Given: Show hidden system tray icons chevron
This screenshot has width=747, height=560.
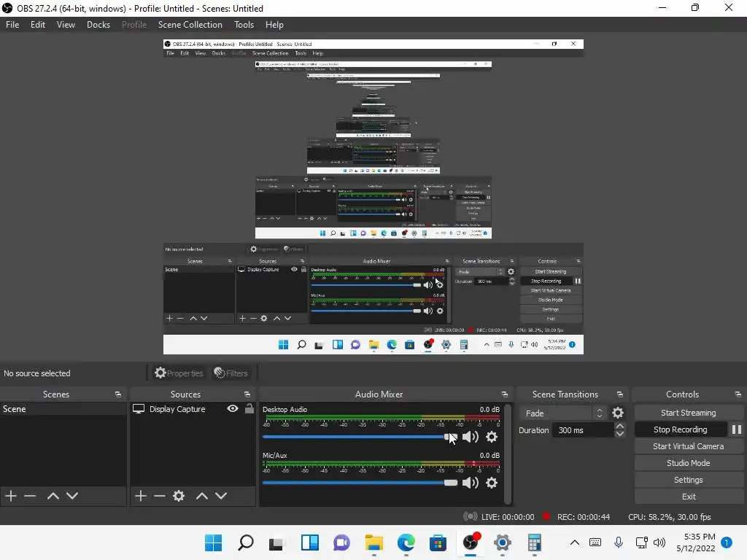Looking at the screenshot, I should tap(575, 542).
